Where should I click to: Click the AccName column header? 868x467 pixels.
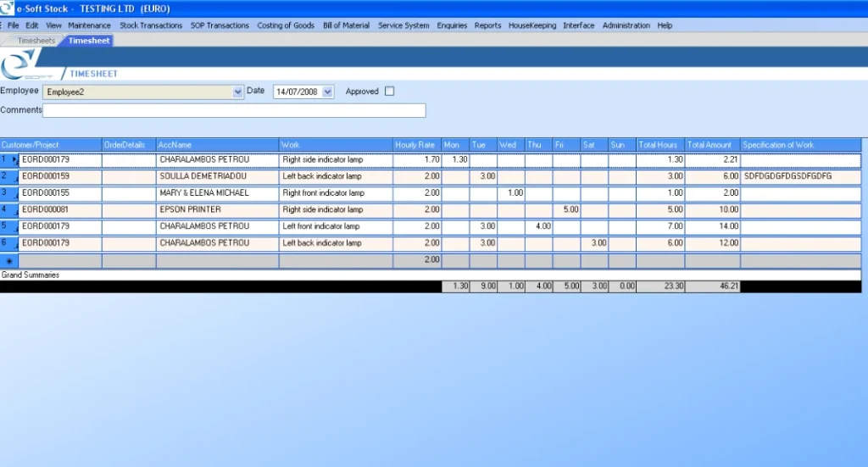218,145
